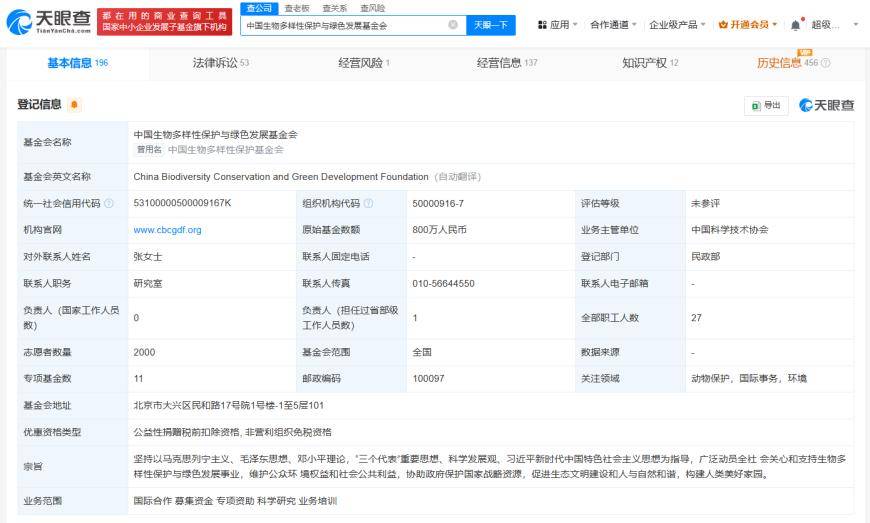Click the organization code 50000916-7
The height and width of the screenshot is (523, 870).
point(438,204)
